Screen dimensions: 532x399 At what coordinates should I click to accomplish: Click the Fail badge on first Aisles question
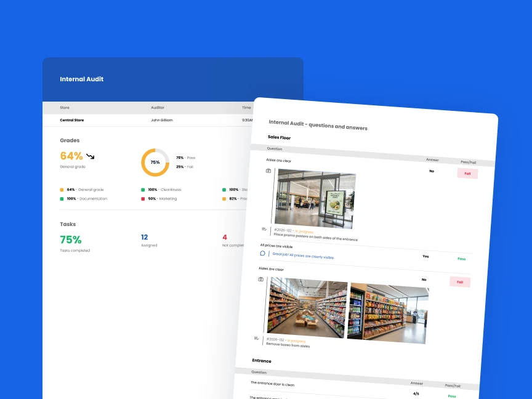pyautogui.click(x=467, y=173)
